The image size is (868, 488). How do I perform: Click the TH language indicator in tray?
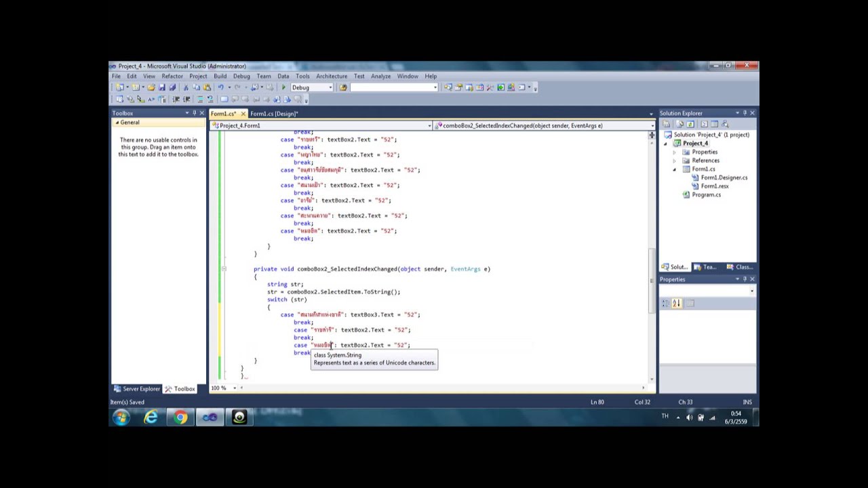[x=665, y=416]
